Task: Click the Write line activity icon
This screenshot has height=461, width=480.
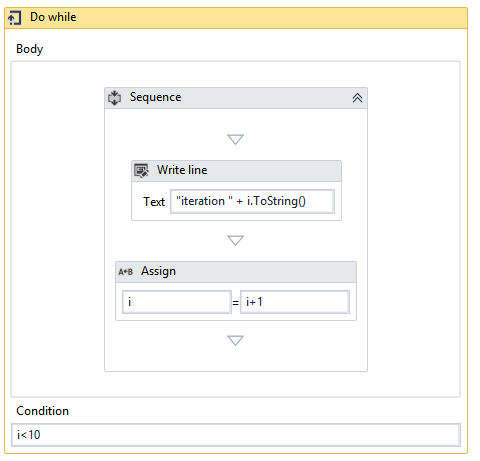Action: 141,171
